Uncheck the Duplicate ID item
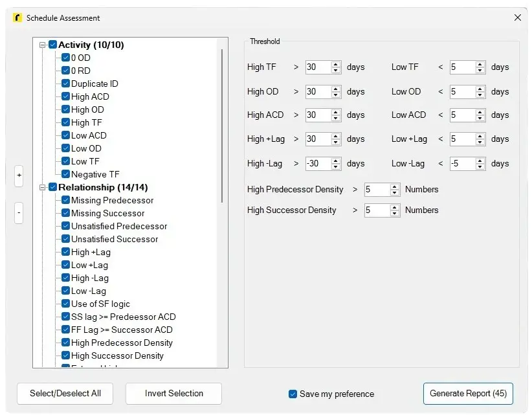This screenshot has width=532, height=417. (67, 84)
